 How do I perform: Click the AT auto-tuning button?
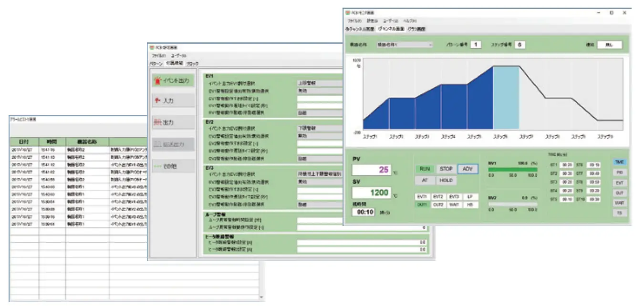tap(424, 181)
